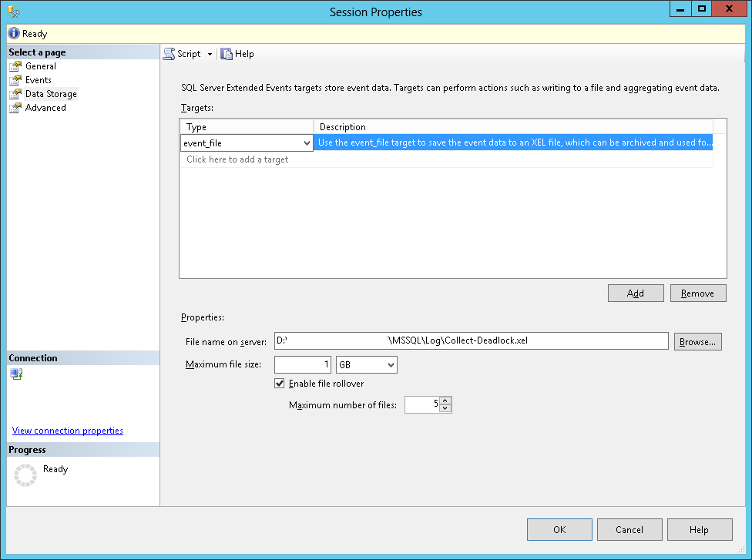Disable the Enable file rollover checkbox
The image size is (752, 560).
coord(280,384)
